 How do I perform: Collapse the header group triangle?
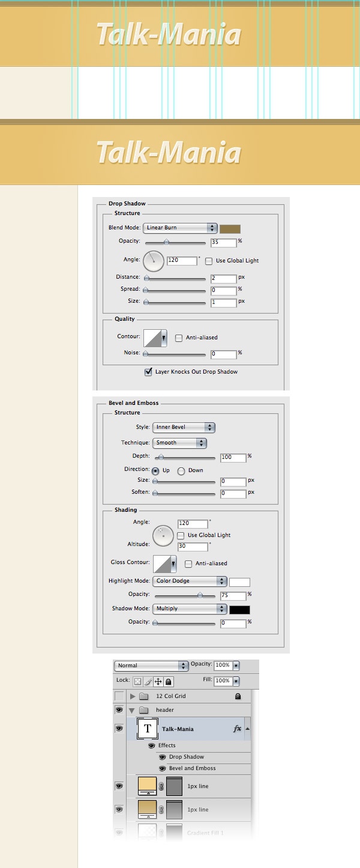coord(132,710)
